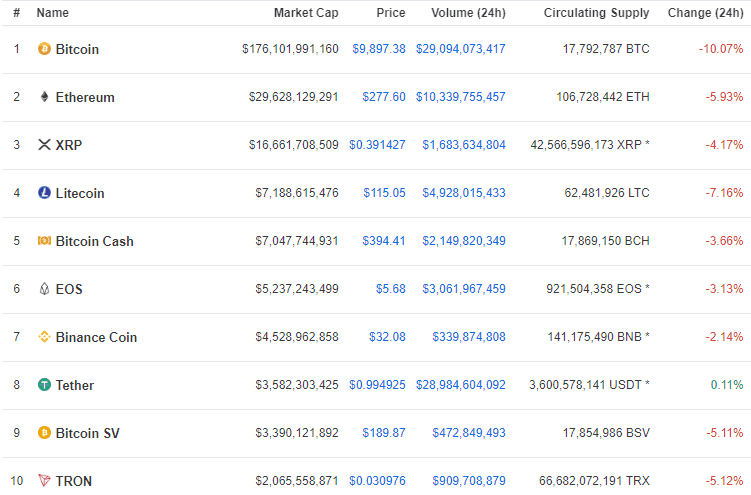Select TRON supply 66,682,072,191 TRX
This screenshot has height=495, width=751.
click(594, 481)
